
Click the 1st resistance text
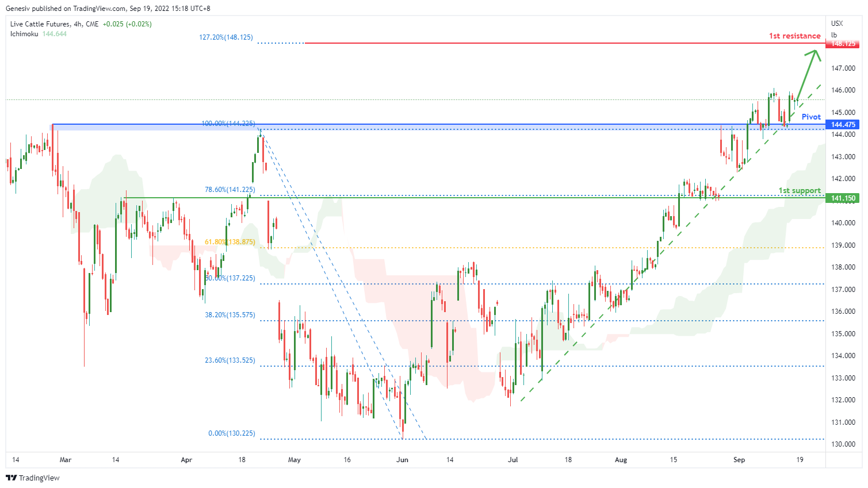click(795, 36)
